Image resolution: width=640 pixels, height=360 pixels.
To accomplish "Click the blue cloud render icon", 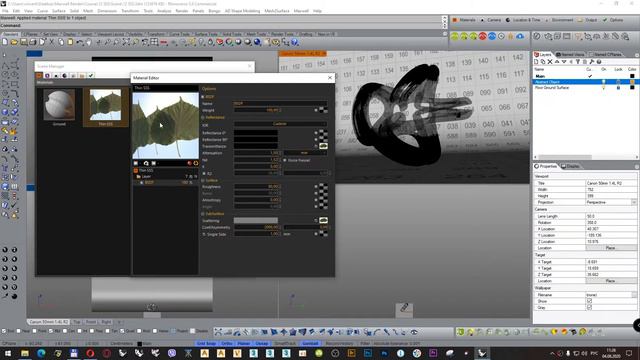I will (520, 36).
